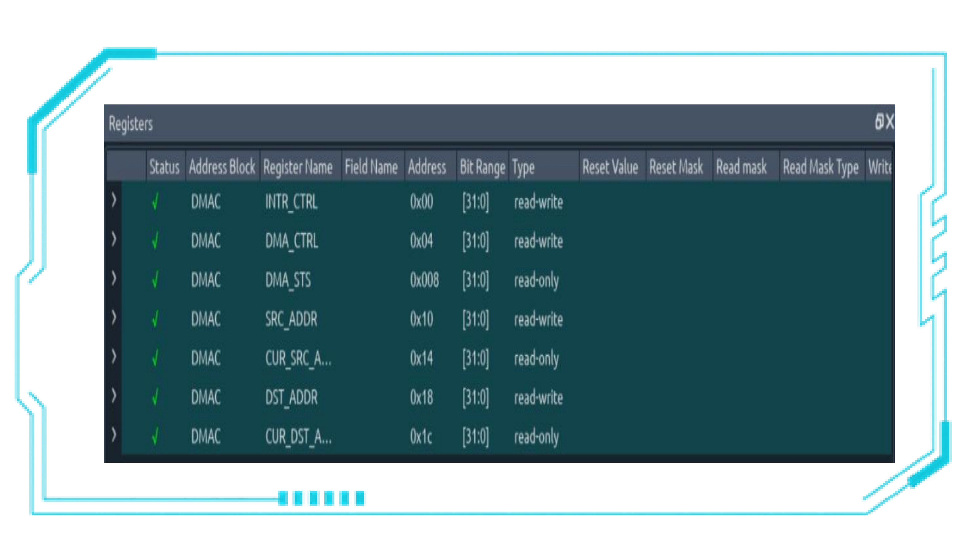Viewport: 980px width, 551px height.
Task: Click the DMAC address block cell for DMA_STS
Action: [206, 280]
